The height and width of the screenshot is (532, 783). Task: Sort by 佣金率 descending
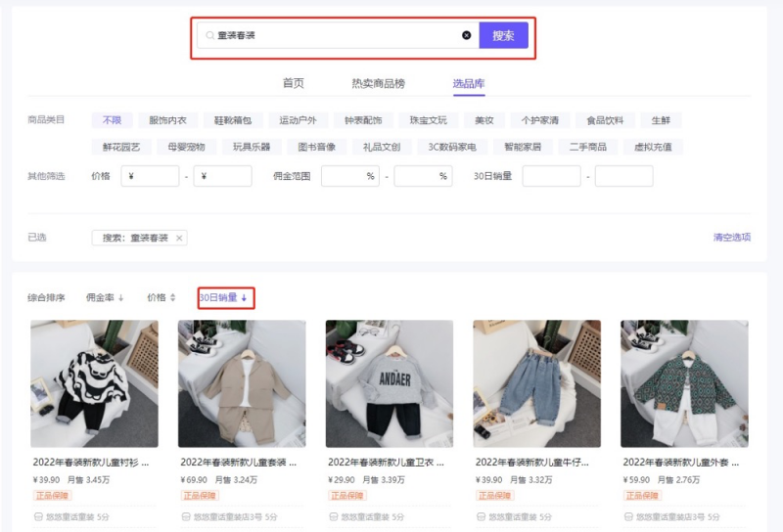click(105, 297)
